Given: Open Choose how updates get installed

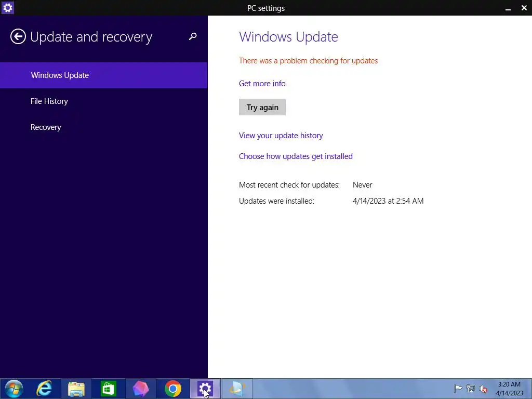Looking at the screenshot, I should (x=296, y=156).
